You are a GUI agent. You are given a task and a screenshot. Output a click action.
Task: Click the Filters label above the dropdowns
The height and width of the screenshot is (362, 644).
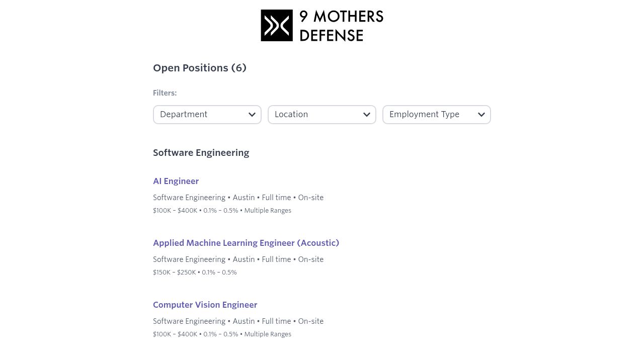coord(165,93)
